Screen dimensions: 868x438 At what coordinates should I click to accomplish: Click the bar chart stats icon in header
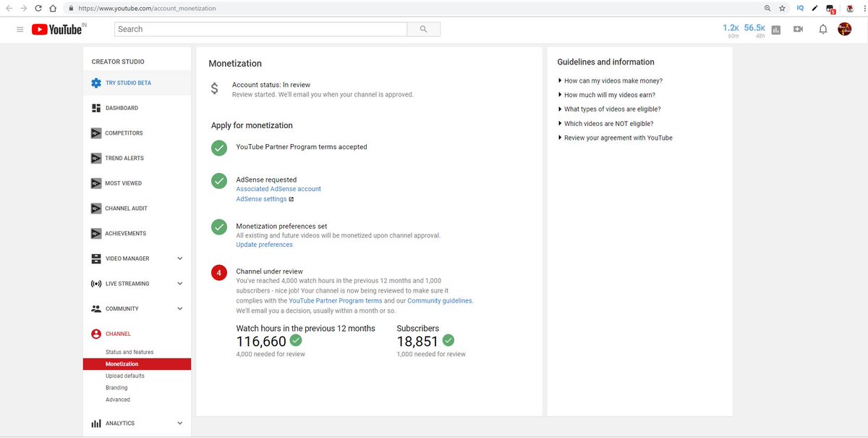[776, 30]
